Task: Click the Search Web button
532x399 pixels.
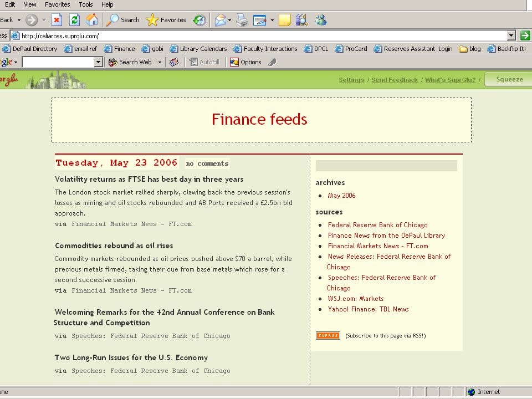Action: click(x=130, y=62)
